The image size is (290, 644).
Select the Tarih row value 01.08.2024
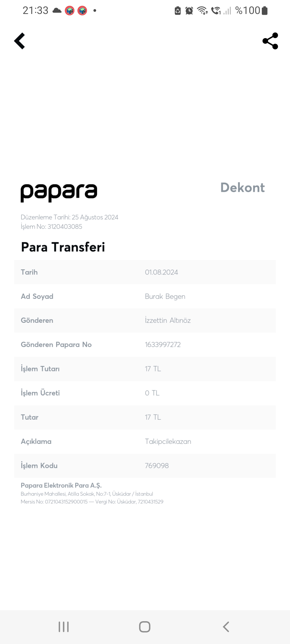161,272
